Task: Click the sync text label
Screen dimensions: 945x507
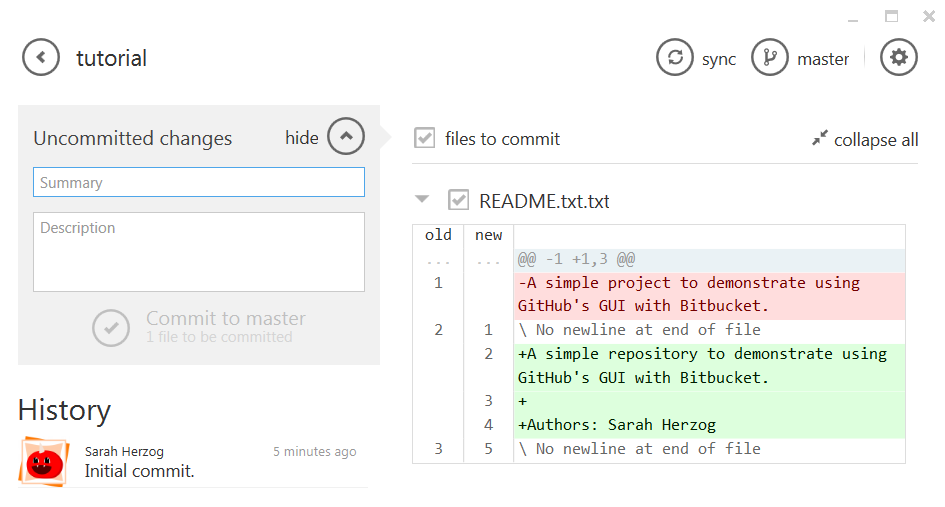Action: click(718, 60)
